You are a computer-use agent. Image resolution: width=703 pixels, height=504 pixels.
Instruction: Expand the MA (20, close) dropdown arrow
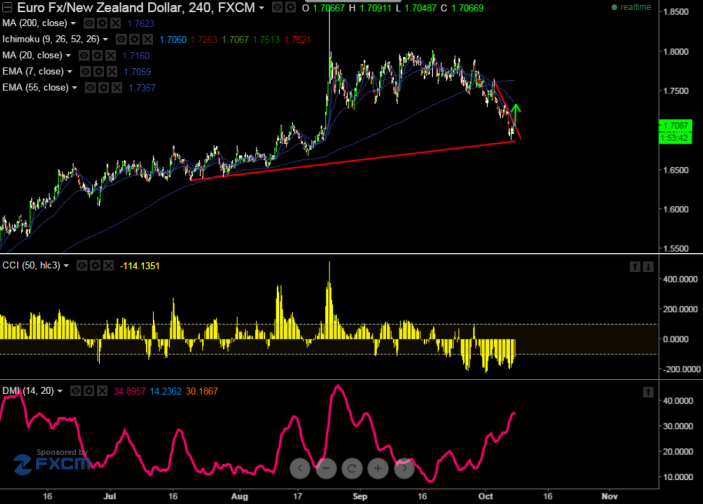(x=69, y=56)
